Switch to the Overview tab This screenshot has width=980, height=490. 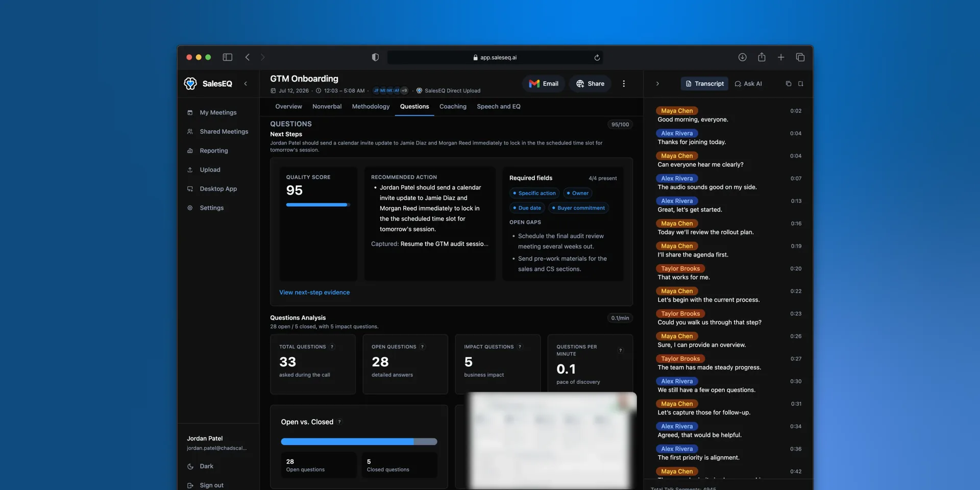pyautogui.click(x=288, y=107)
